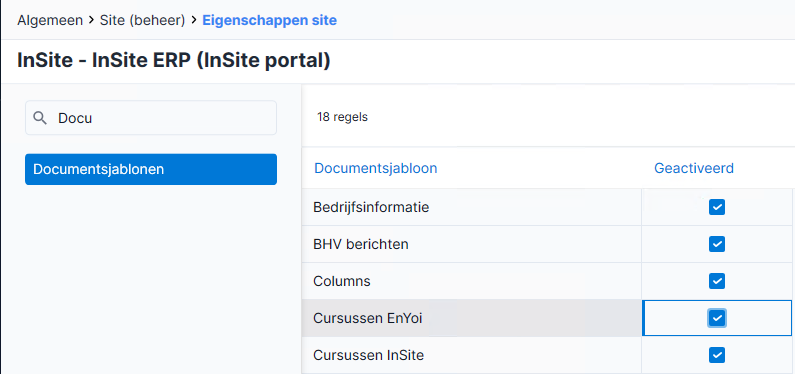Viewport: 795px width, 374px height.
Task: Uncheck Geactiveerd for Bedrijfsinformatie
Action: (x=717, y=207)
